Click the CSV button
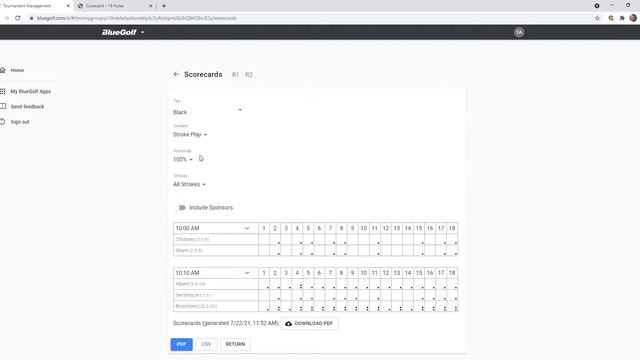Image resolution: width=640 pixels, height=360 pixels. [206, 344]
